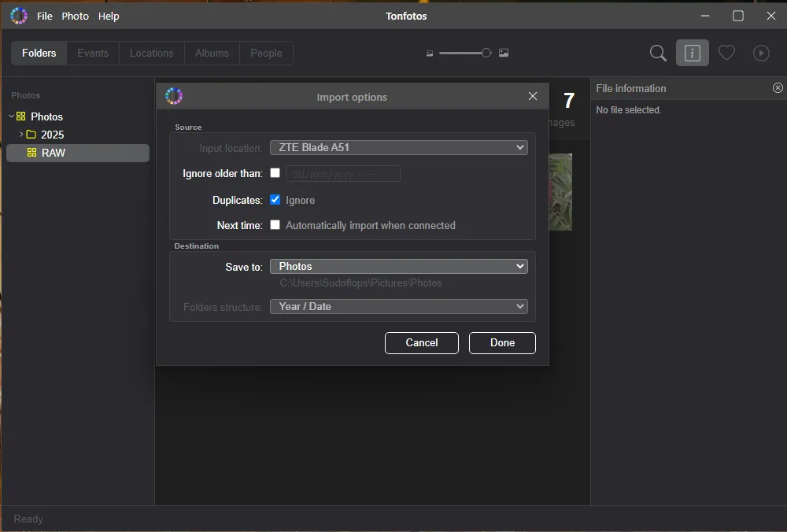This screenshot has width=787, height=532.
Task: Enable the Ignore older than checkbox
Action: (275, 173)
